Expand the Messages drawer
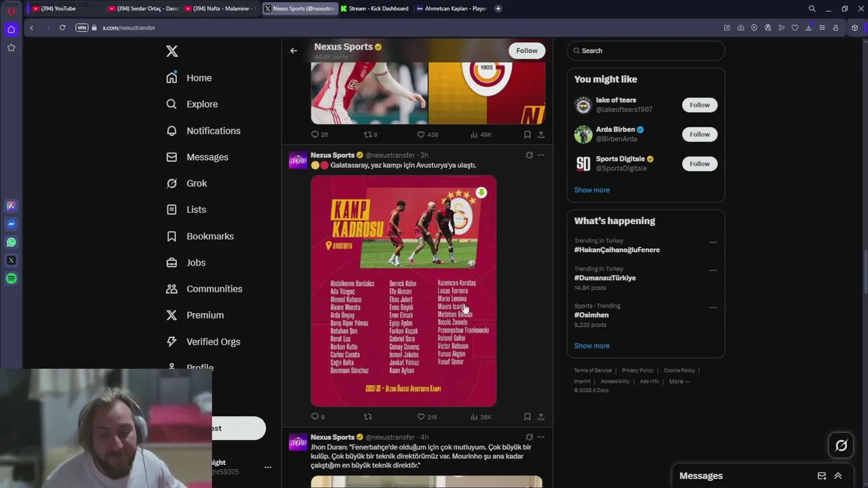 (837, 476)
